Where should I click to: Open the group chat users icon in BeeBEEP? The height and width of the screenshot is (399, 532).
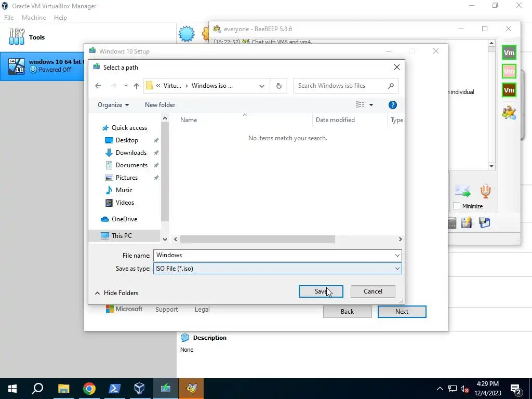tap(509, 112)
